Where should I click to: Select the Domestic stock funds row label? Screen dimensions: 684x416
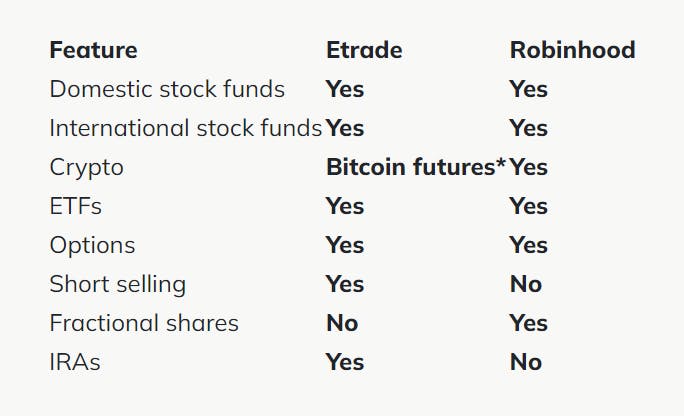coord(167,89)
